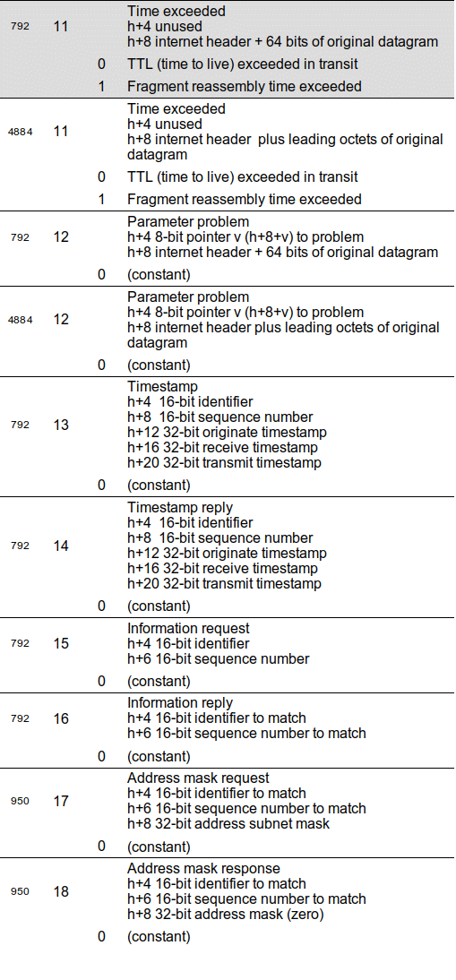
Task: Select the first 'Fragment reassembly time exceeded' line
Action: (x=245, y=86)
